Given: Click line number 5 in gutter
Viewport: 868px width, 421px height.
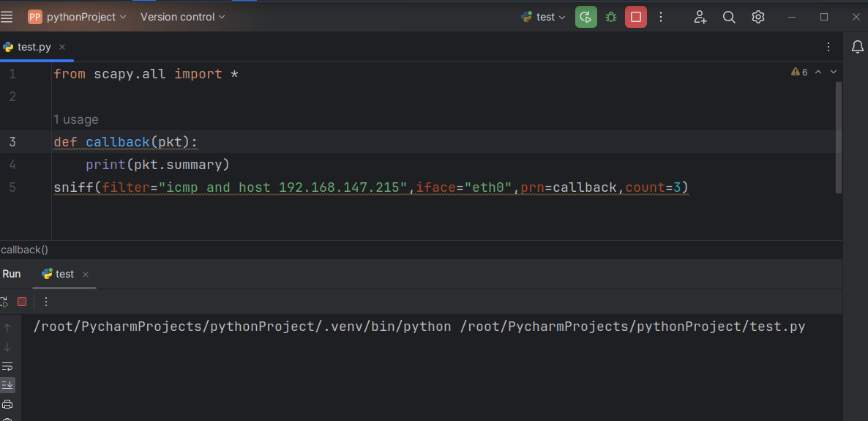Looking at the screenshot, I should point(12,187).
